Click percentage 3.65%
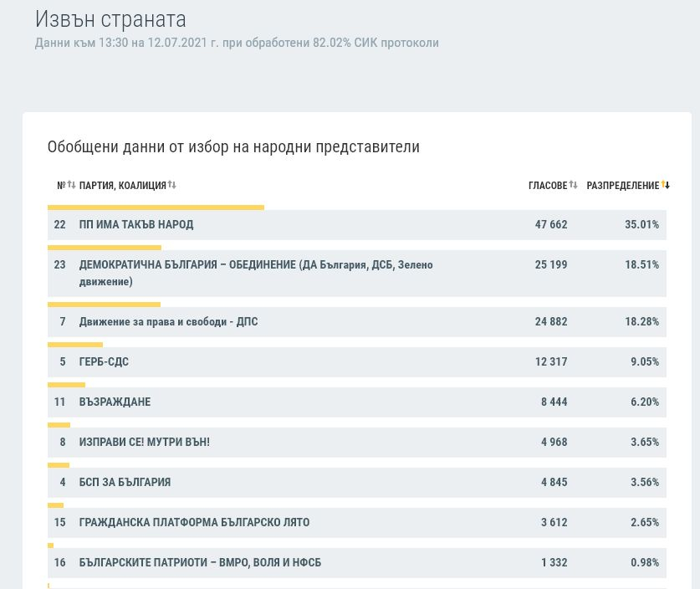Viewport: 700px width, 589px height. (645, 443)
